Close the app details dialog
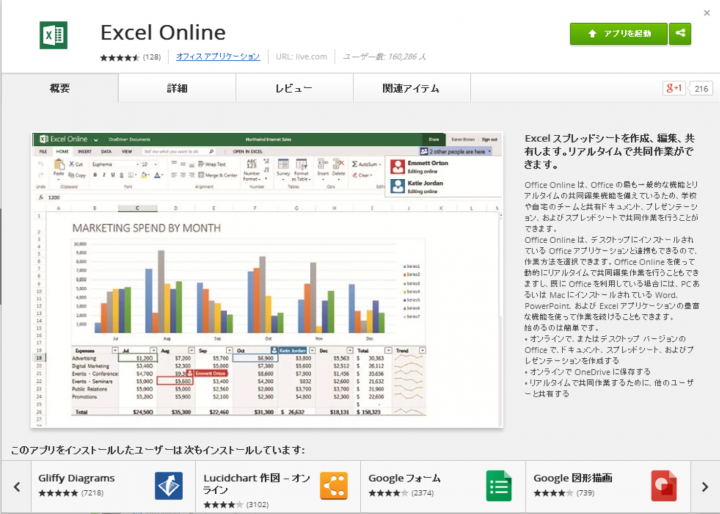 pyautogui.click(x=707, y=13)
